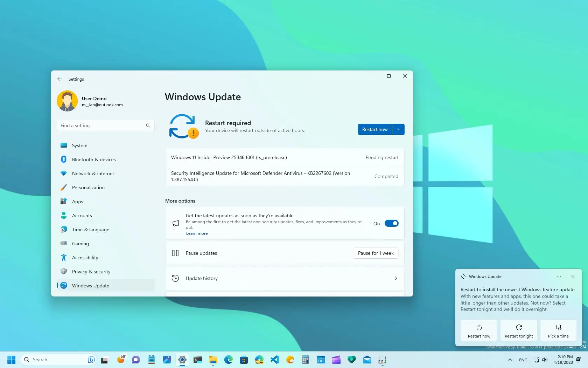Click the Find a setting search box
588x368 pixels.
pyautogui.click(x=105, y=125)
